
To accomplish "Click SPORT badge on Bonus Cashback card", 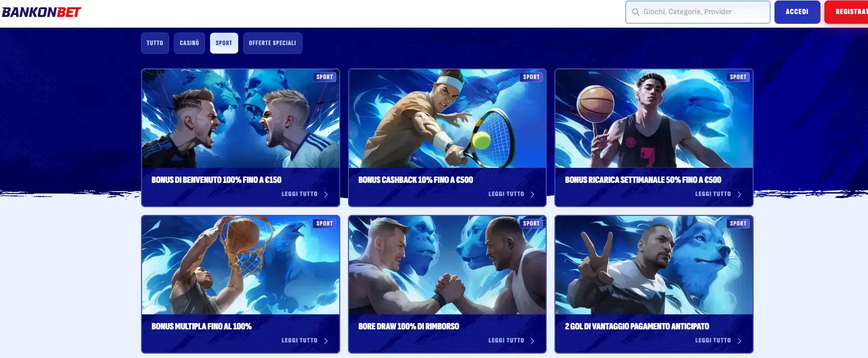I will pos(531,77).
